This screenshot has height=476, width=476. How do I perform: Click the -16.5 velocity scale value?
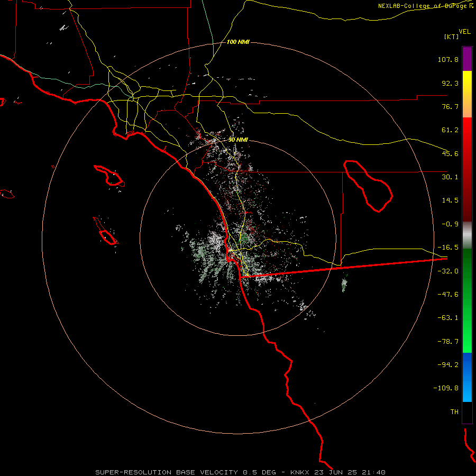[x=448, y=248]
